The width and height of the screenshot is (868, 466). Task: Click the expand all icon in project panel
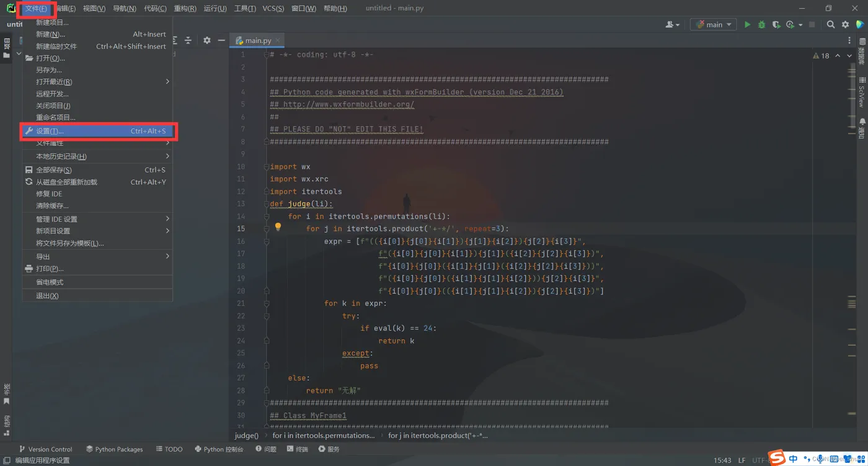point(175,40)
